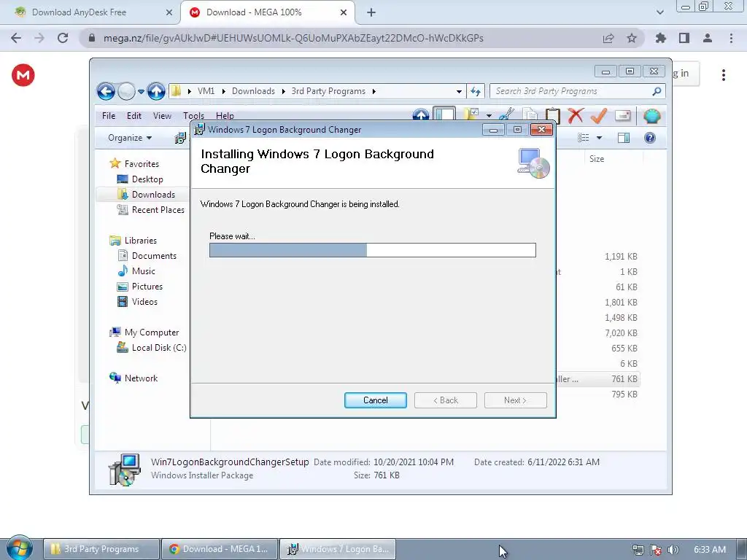Open the Help menu in Explorer

(225, 115)
